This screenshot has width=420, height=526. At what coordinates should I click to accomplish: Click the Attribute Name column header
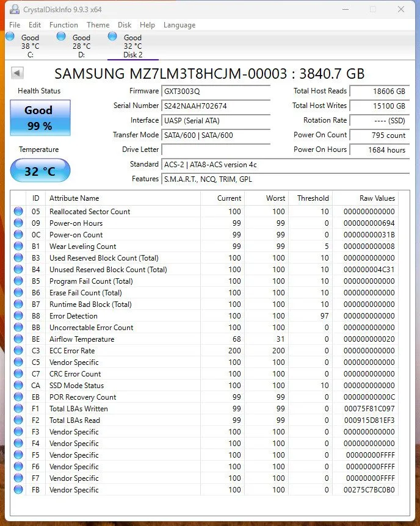click(x=123, y=198)
